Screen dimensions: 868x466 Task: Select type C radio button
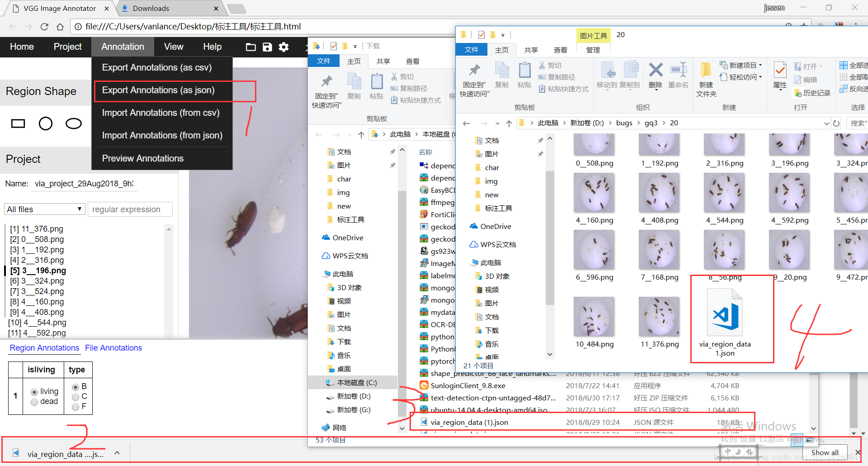tap(75, 397)
